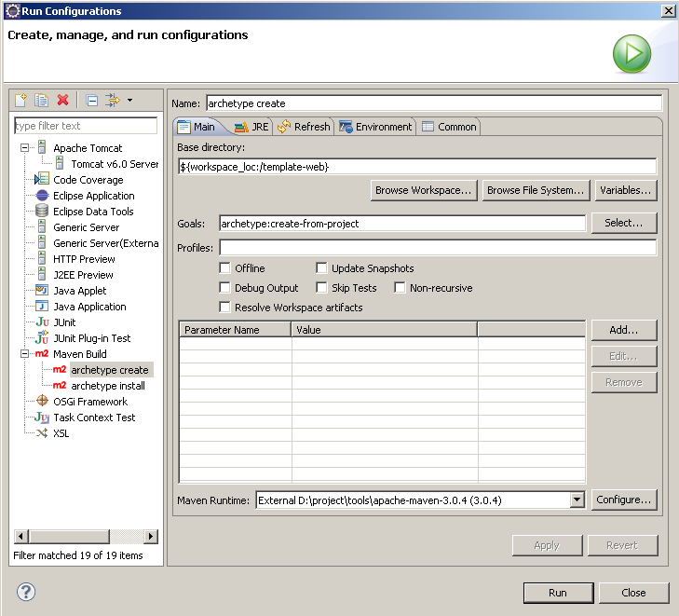The height and width of the screenshot is (616, 679).
Task: Click the Profiles input field
Action: pyautogui.click(x=438, y=247)
